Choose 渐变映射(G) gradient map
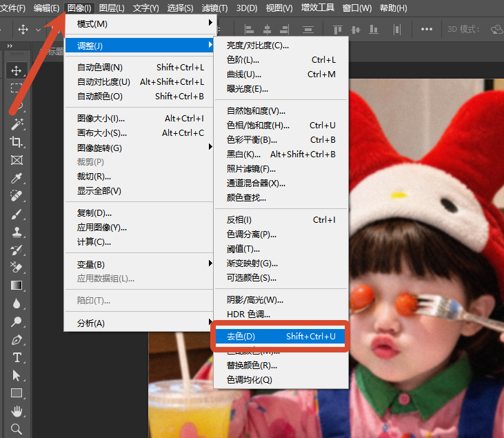Image resolution: width=504 pixels, height=438 pixels. pos(281,263)
